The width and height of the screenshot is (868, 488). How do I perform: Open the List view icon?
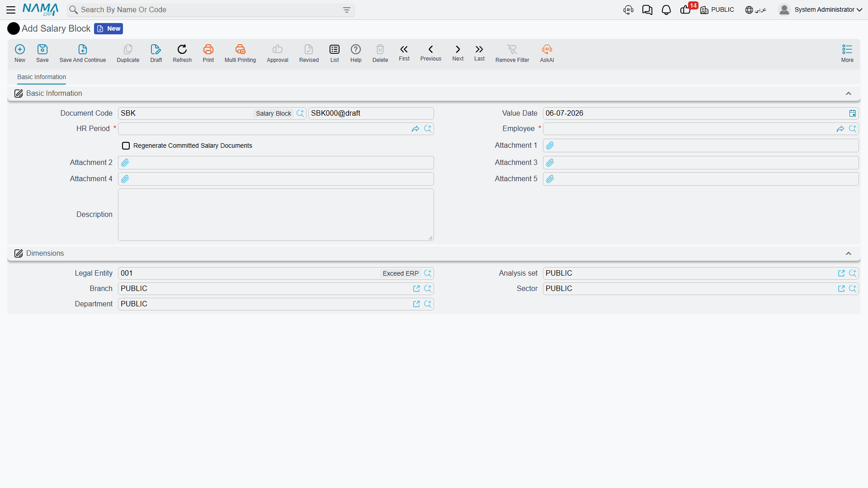(x=335, y=49)
